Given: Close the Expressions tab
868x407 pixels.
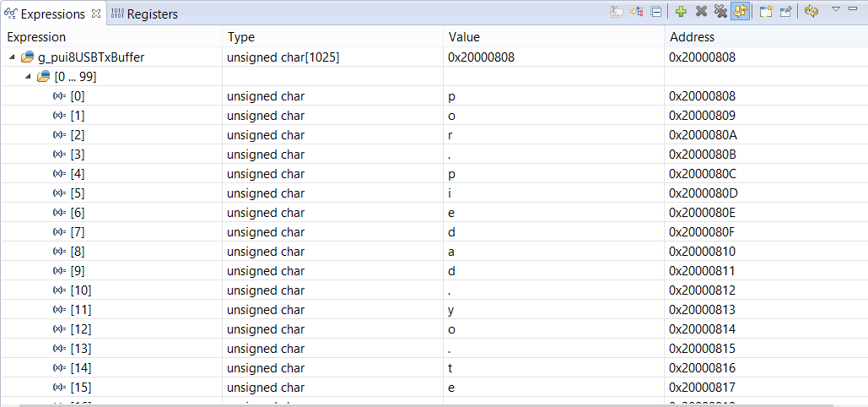Looking at the screenshot, I should point(95,14).
